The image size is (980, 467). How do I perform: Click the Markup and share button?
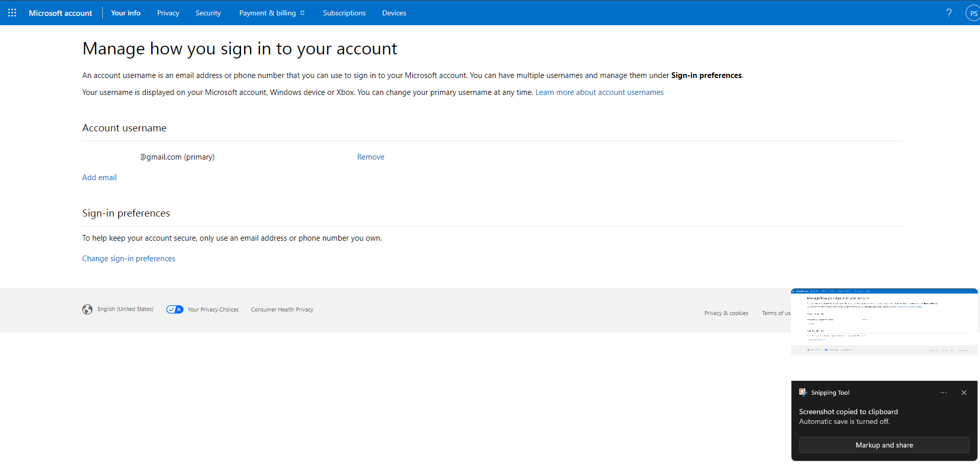[x=884, y=445]
